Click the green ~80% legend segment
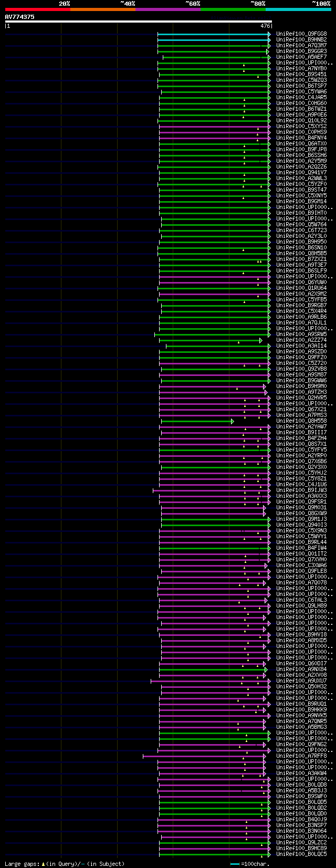 coord(233,9)
